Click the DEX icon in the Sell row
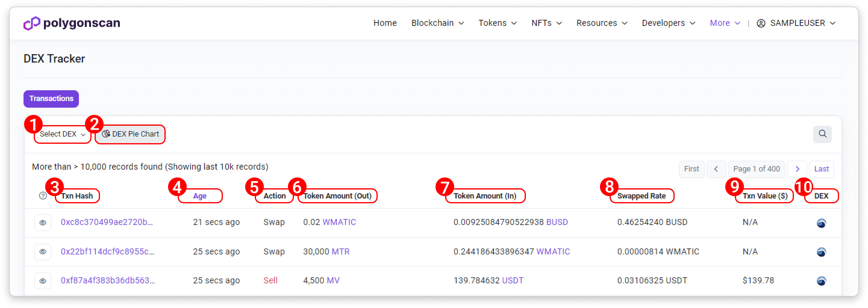 click(x=821, y=281)
